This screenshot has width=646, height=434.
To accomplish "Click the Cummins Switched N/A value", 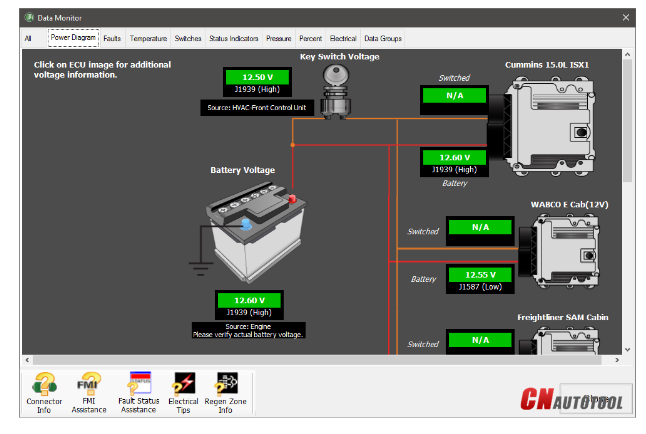I will point(454,96).
